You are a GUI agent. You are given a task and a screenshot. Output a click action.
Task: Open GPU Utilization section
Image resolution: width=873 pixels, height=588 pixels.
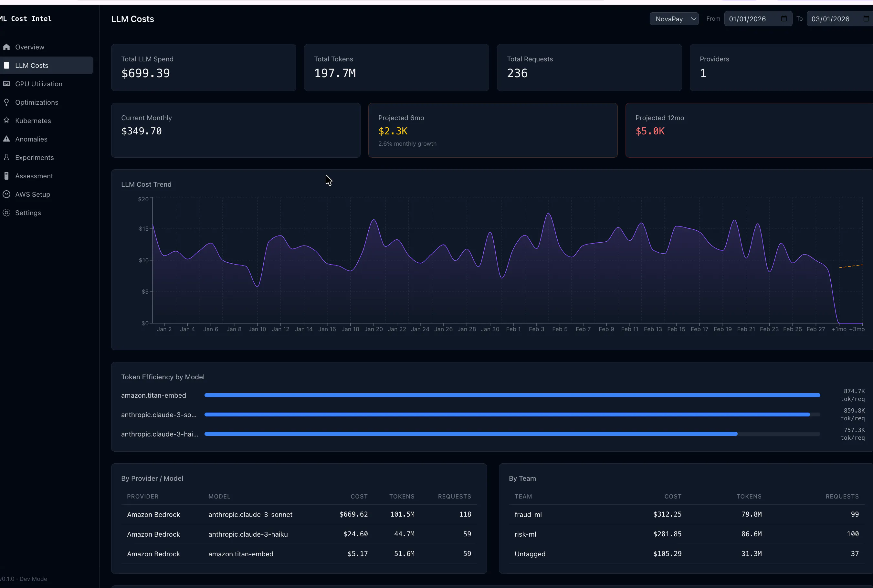pos(39,84)
